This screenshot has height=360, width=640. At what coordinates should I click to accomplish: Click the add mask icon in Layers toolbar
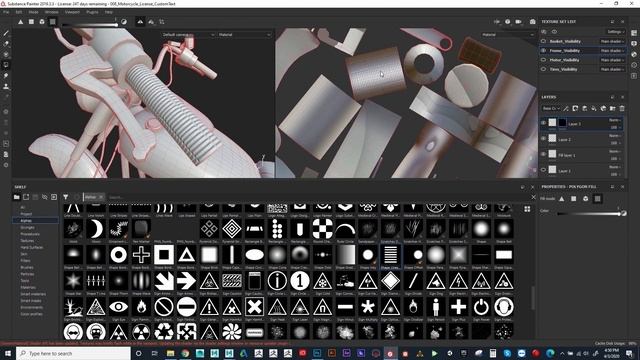(x=575, y=108)
